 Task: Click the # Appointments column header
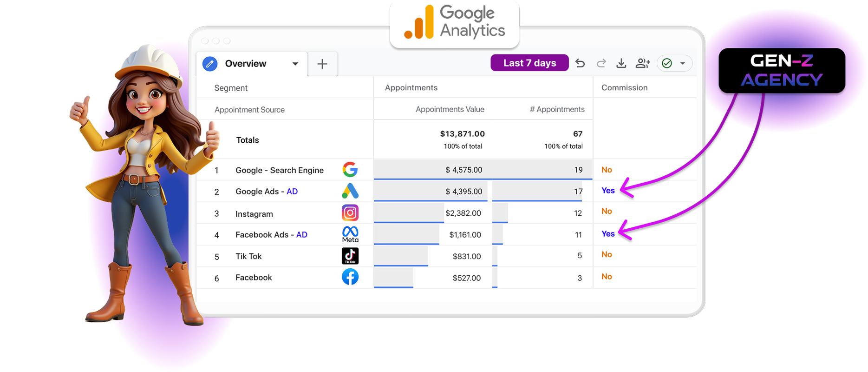coord(557,109)
